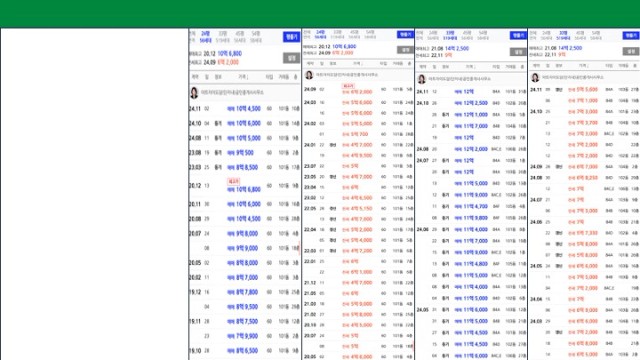This screenshot has width=640, height=360.
Task: Select the 54평 size tab in the largest sale panel
Action: (x=256, y=37)
